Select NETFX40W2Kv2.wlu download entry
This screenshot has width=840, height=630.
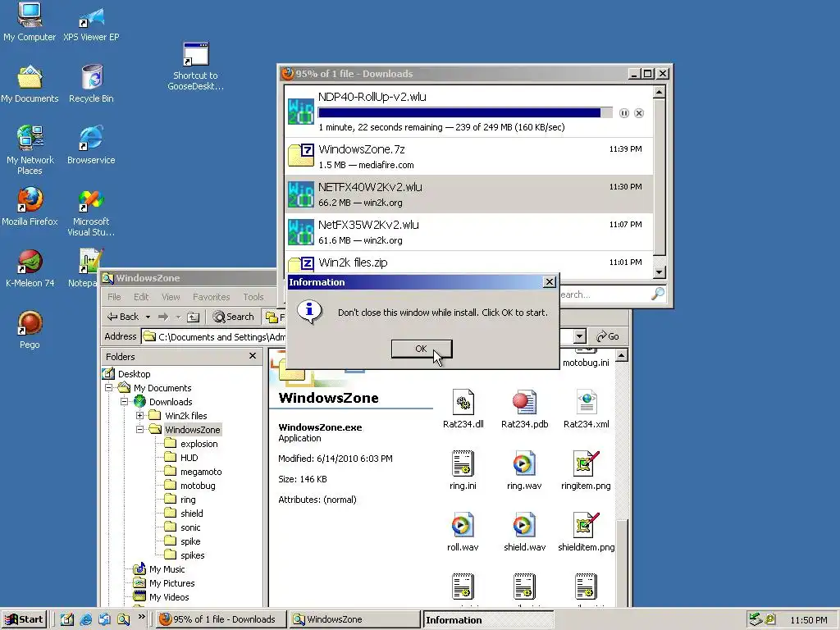(x=468, y=194)
